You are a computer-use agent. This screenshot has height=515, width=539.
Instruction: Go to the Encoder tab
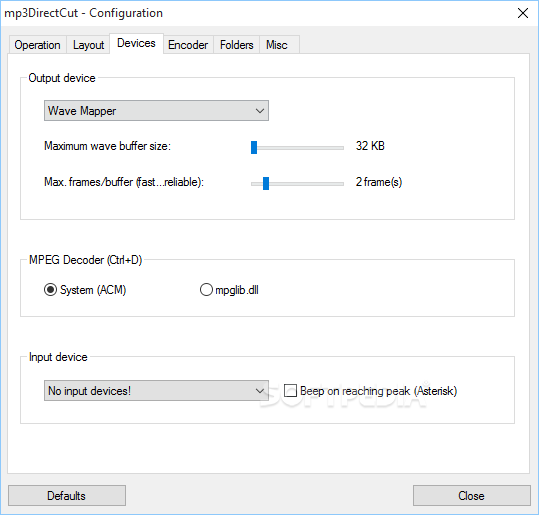click(x=188, y=45)
